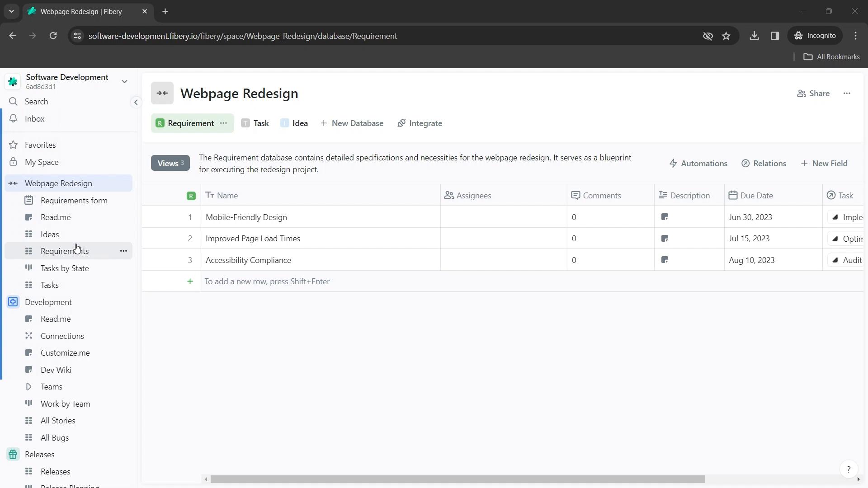
Task: Expand the Software Development workspace menu
Action: (x=125, y=82)
